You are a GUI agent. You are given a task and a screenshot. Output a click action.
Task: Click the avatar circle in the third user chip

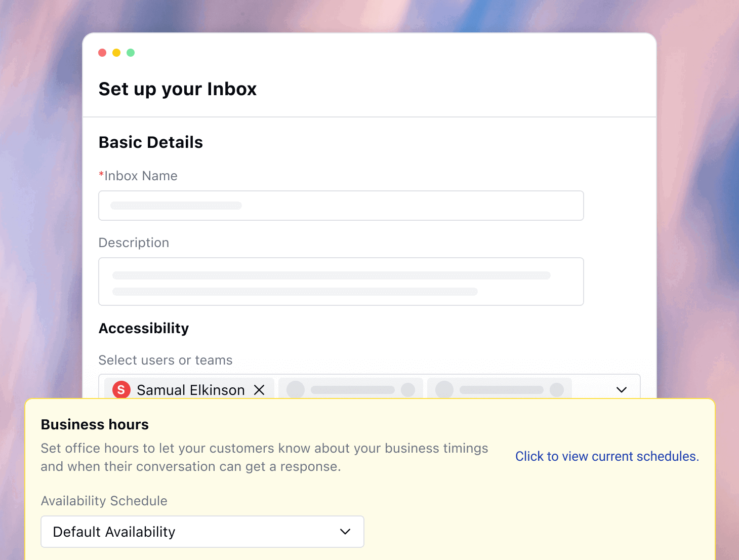(443, 390)
